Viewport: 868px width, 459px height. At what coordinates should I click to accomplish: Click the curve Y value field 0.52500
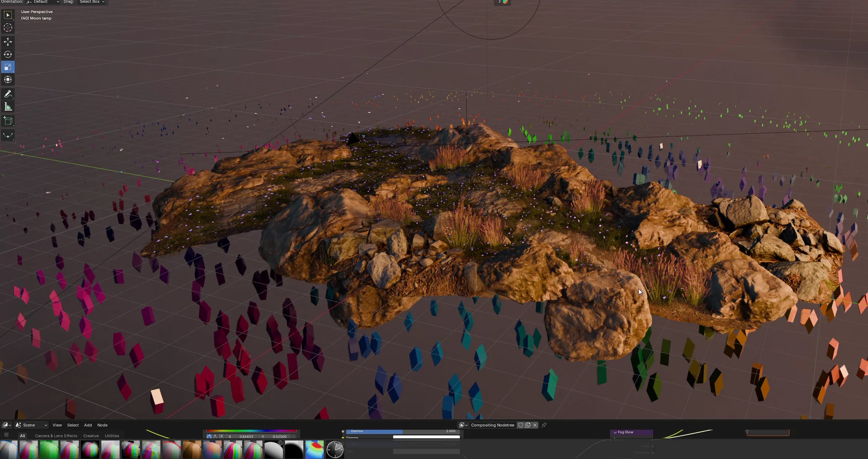coord(274,437)
